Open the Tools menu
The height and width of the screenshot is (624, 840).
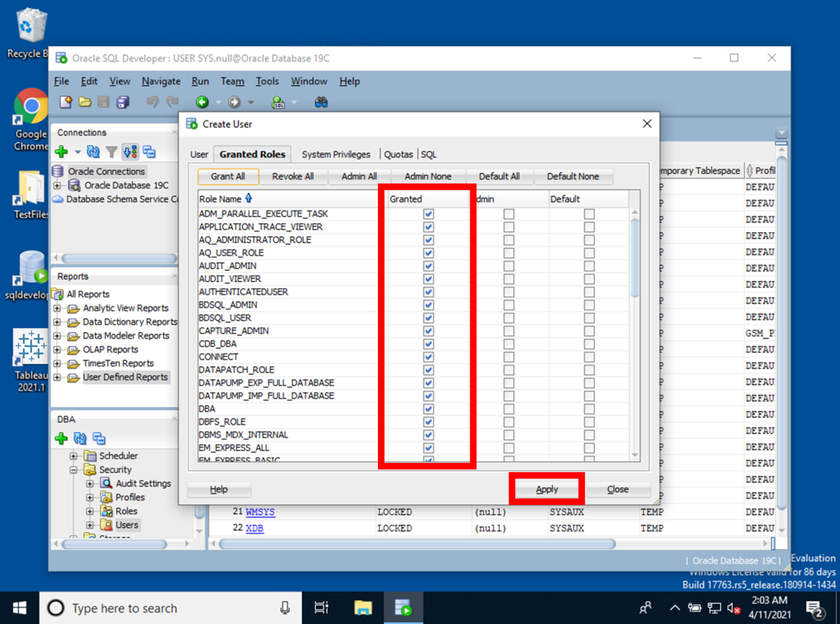(267, 81)
